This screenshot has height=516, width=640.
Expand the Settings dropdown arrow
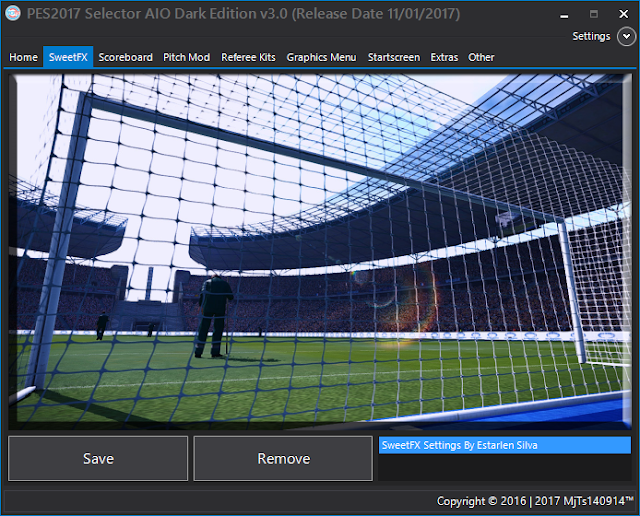(x=626, y=36)
